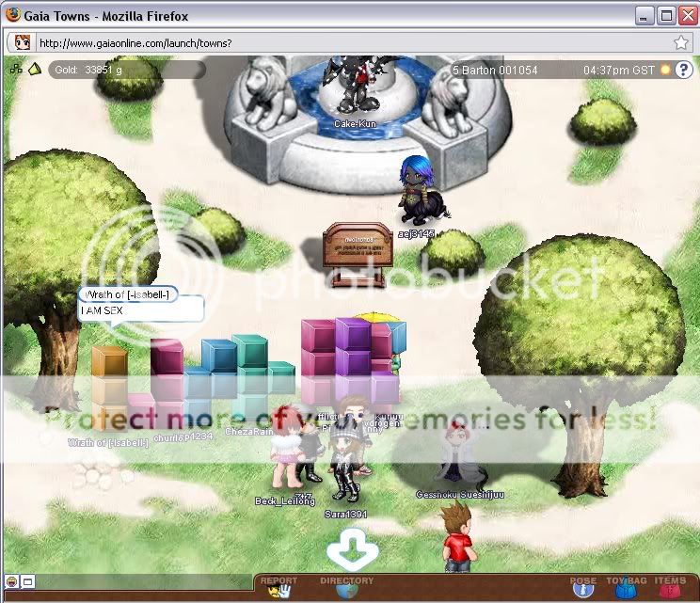Click the address bar URL field
700x603 pixels.
point(348,43)
